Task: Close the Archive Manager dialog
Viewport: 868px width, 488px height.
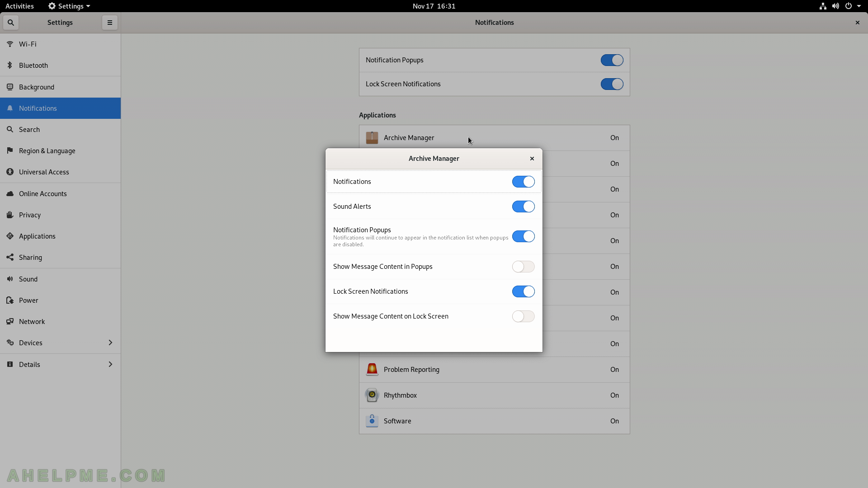Action: point(532,159)
